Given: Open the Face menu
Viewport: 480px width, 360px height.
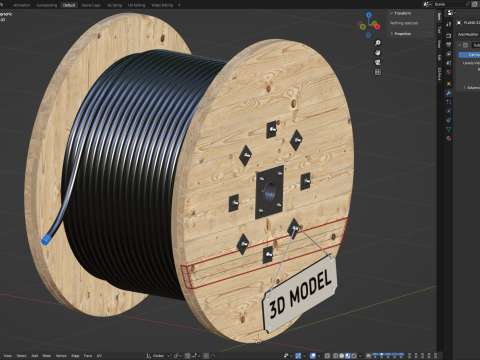Looking at the screenshot, I should [x=88, y=356].
